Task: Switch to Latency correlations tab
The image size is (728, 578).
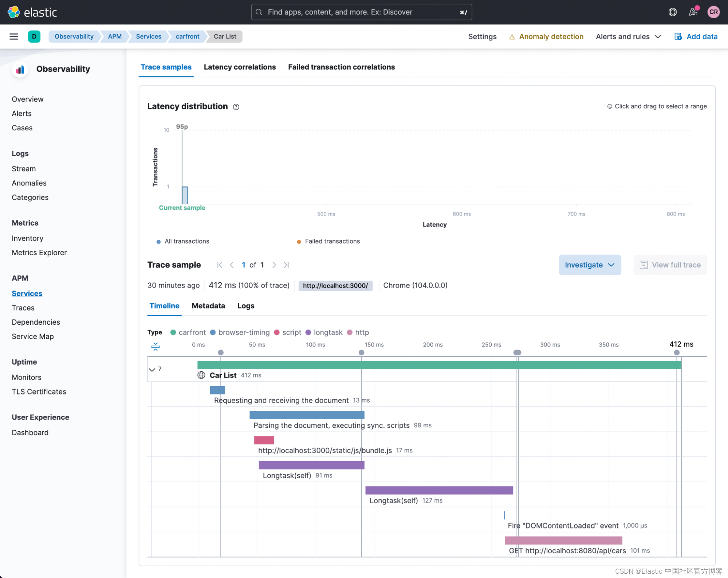Action: pos(240,67)
